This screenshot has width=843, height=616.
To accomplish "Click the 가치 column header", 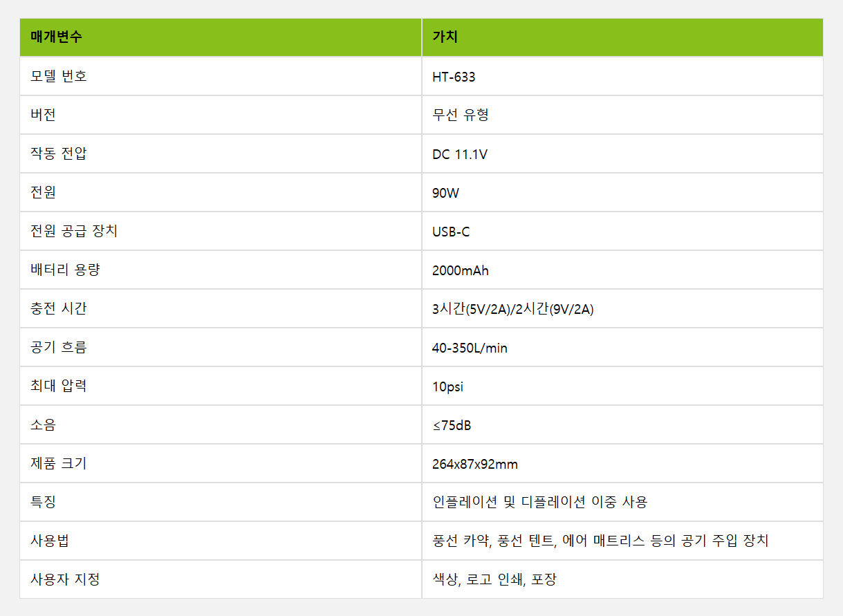I will pos(445,37).
